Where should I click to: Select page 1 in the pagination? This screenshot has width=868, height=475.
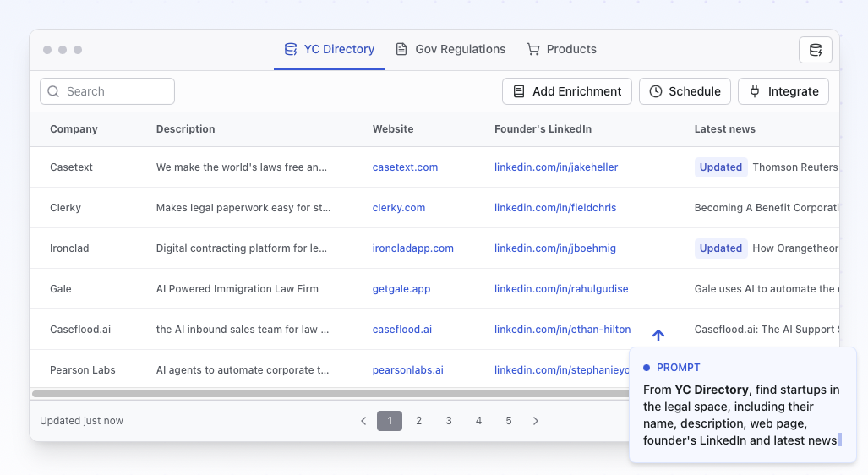390,421
